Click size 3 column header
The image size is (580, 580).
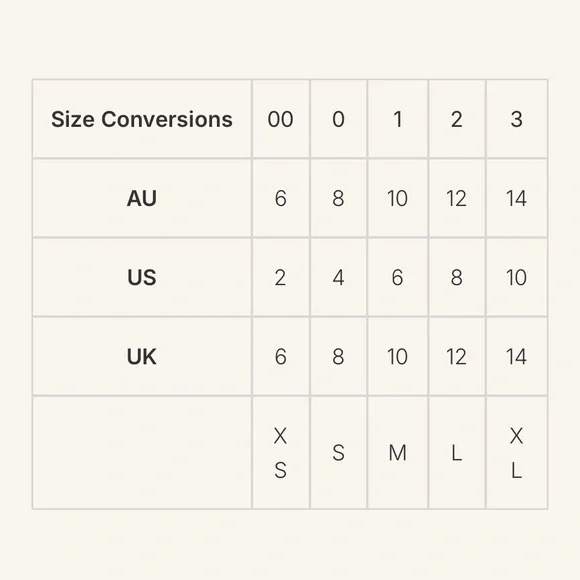(517, 119)
